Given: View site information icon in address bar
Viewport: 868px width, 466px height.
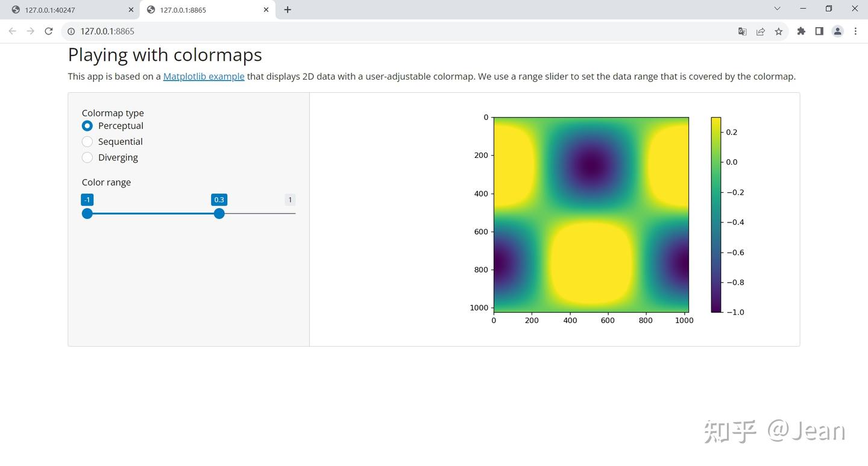Looking at the screenshot, I should point(71,31).
